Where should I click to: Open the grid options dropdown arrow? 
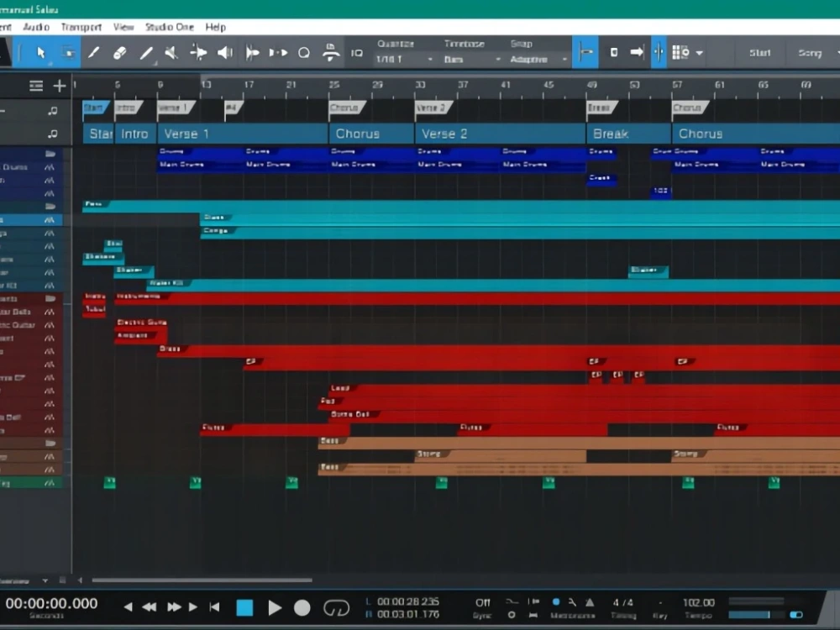[699, 53]
